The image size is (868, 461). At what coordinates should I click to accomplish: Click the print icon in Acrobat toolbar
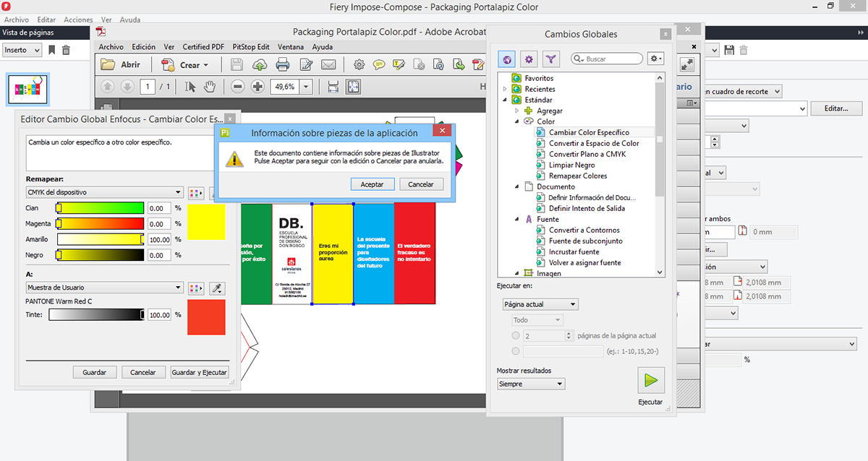[283, 65]
